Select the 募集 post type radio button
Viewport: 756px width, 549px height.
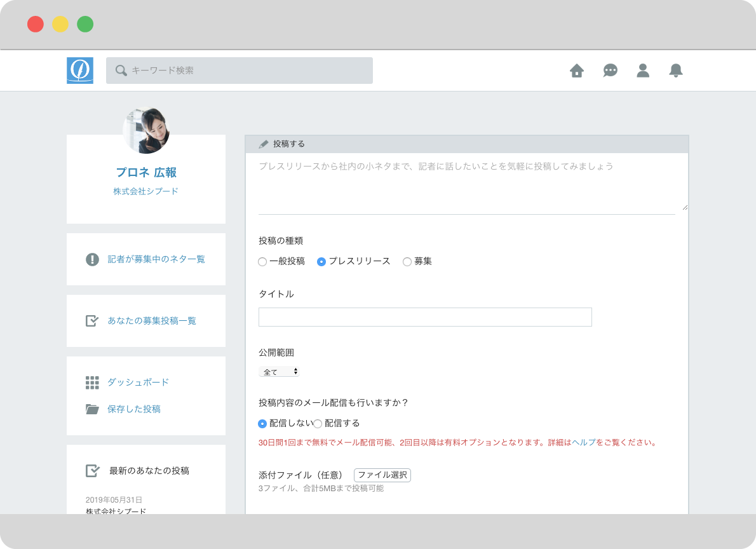pos(407,262)
